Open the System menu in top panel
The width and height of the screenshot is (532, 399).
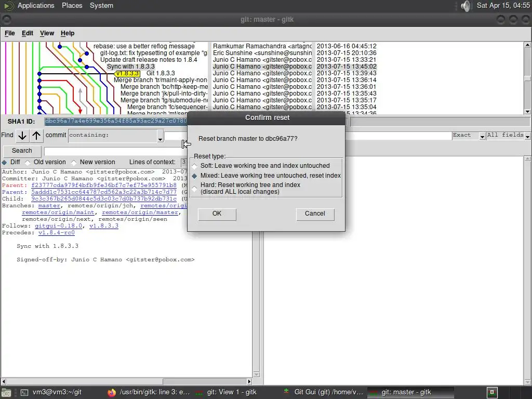click(101, 5)
